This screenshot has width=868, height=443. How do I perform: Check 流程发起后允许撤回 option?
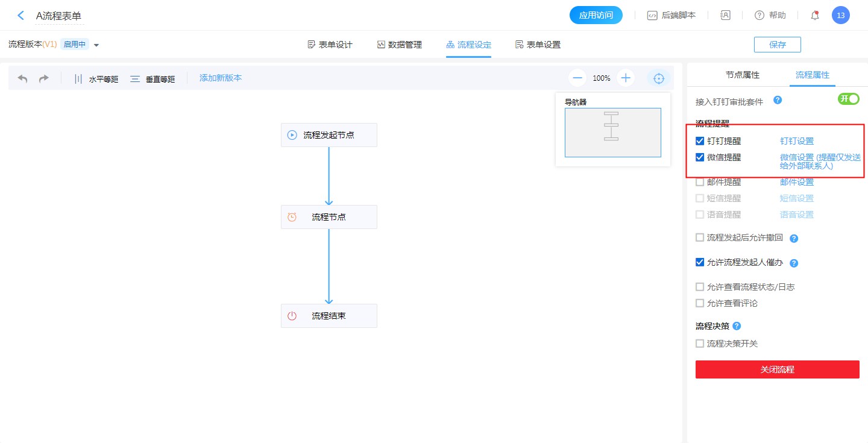click(700, 237)
